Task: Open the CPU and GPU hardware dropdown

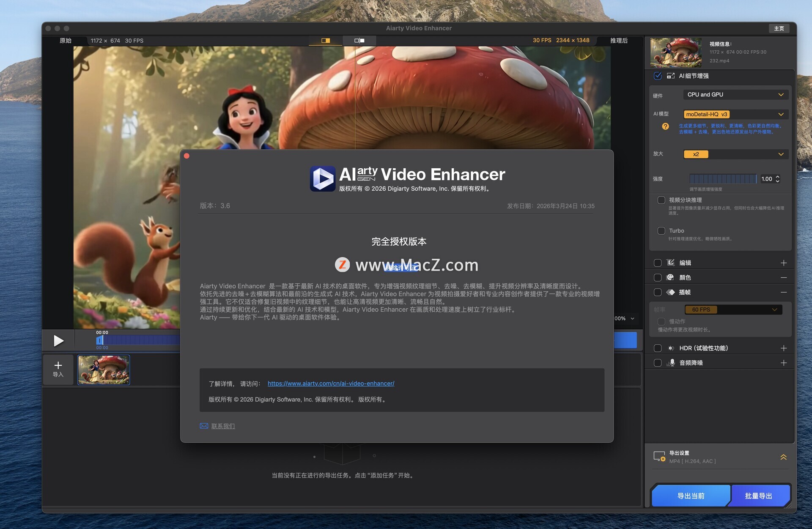Action: (x=735, y=95)
